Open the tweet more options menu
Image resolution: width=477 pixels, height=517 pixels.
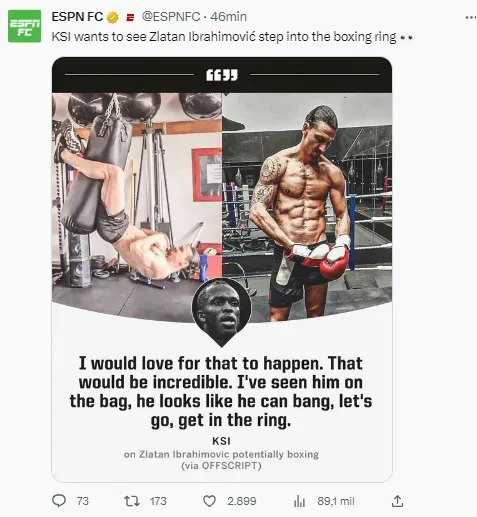tap(471, 17)
